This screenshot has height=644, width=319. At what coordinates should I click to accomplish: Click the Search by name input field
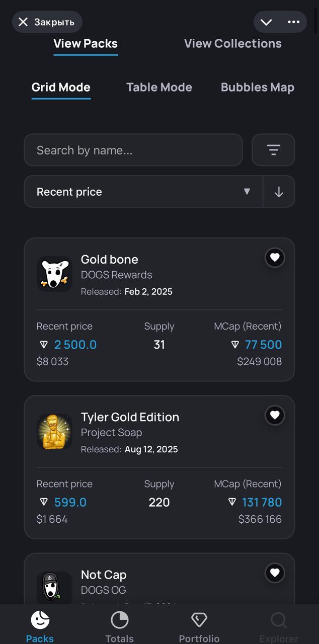pos(133,150)
